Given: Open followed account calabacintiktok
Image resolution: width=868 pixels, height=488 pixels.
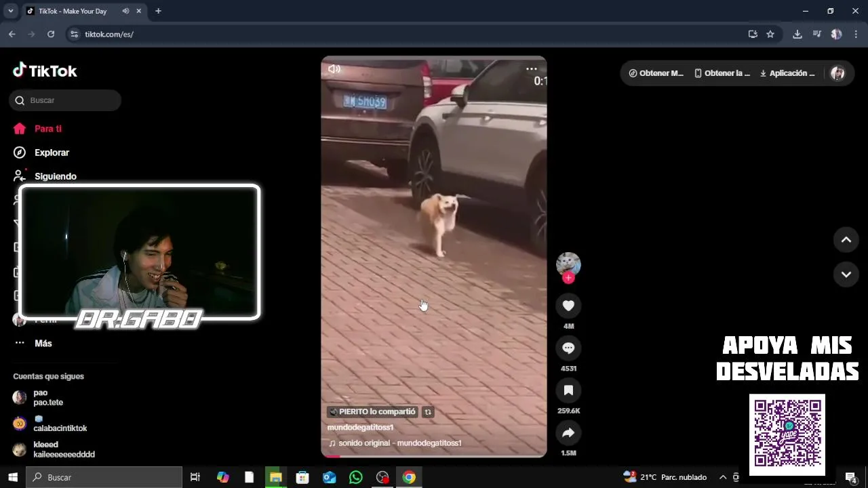Looking at the screenshot, I should (50, 424).
